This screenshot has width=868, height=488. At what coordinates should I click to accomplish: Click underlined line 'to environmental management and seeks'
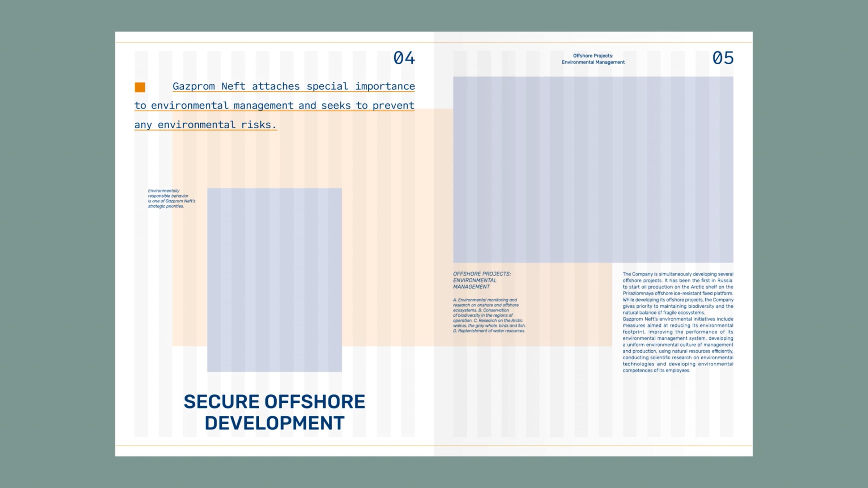(274, 106)
